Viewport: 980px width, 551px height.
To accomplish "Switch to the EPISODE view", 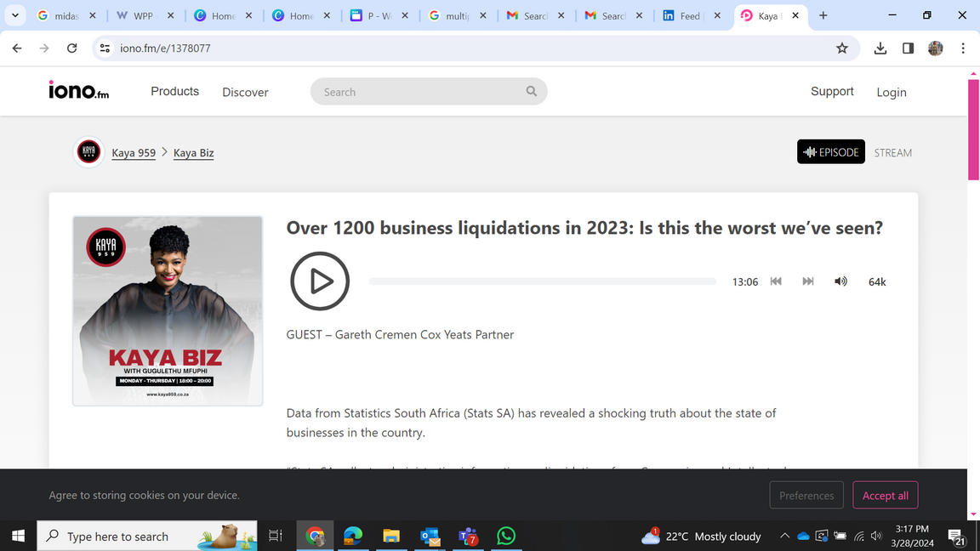I will (830, 152).
